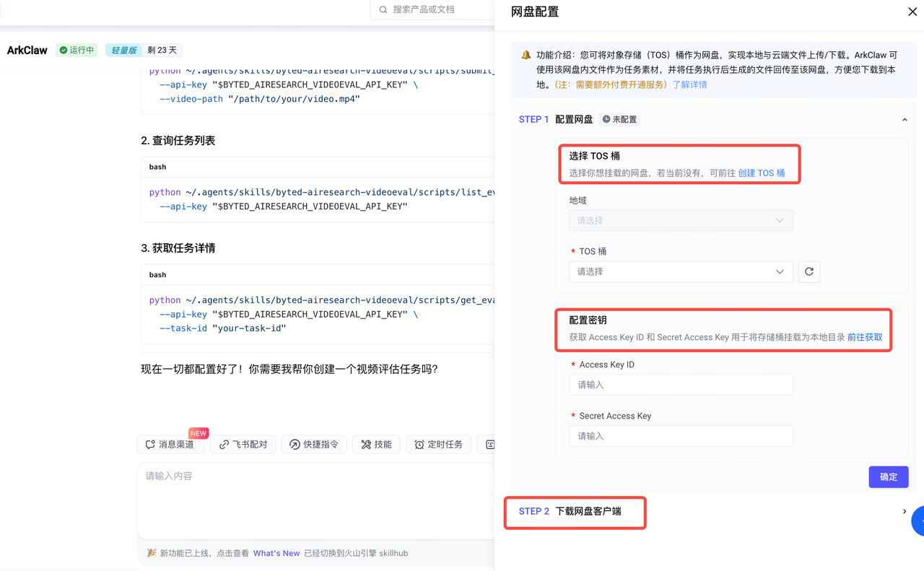Viewport: 924px width, 571px height.
Task: Click the green 运行中 status badge
Action: 77,51
